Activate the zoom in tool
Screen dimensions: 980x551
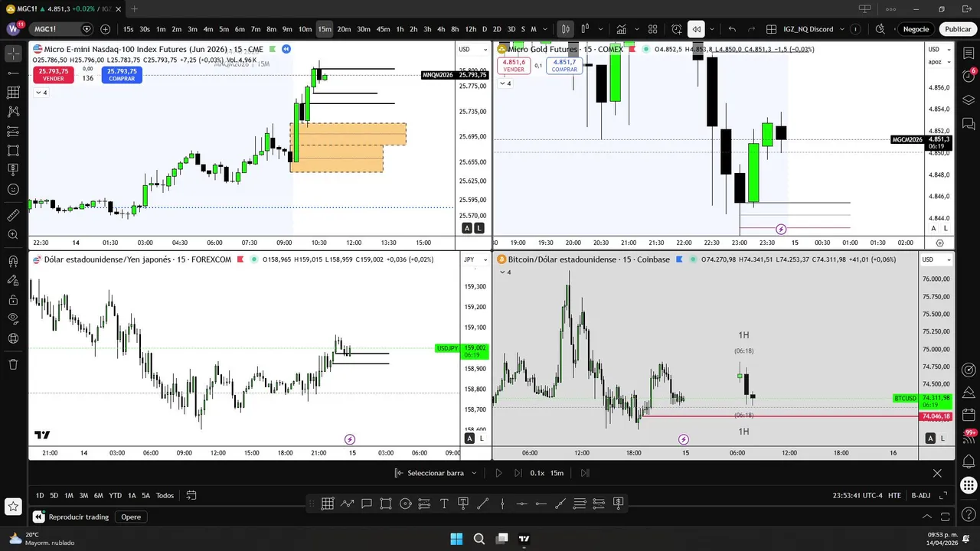coord(13,235)
